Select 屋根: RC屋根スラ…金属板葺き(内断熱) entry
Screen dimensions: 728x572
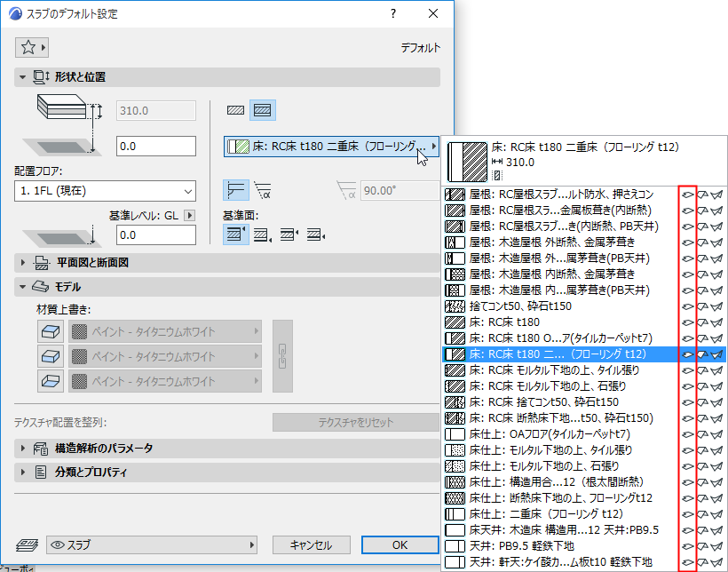[560, 210]
